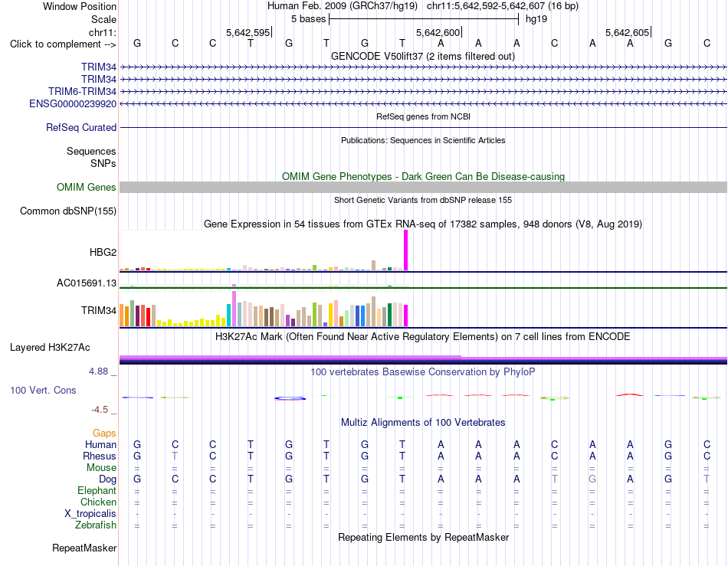
Task: Click the layered H3K27Ac purple signal bar
Action: (x=423, y=359)
